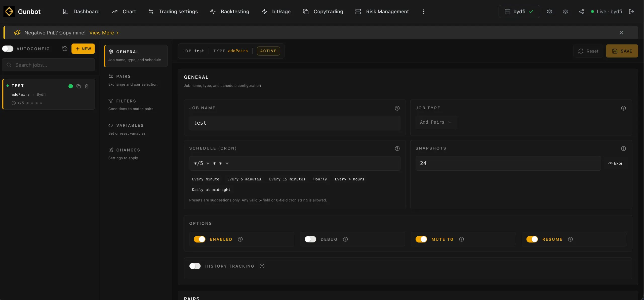
Task: Select the General section tab
Action: 136,56
